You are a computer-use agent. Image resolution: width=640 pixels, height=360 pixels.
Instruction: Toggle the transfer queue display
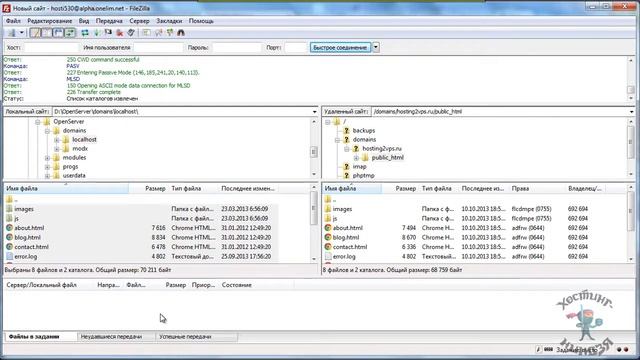[x=70, y=33]
